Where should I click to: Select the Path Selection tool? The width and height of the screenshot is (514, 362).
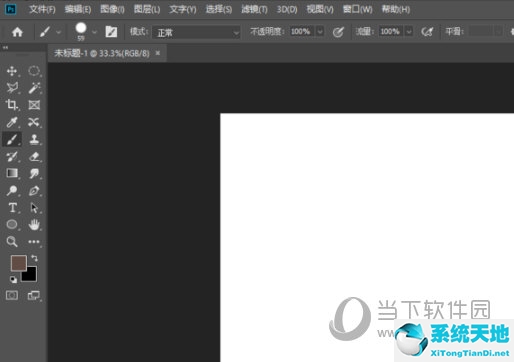(34, 208)
